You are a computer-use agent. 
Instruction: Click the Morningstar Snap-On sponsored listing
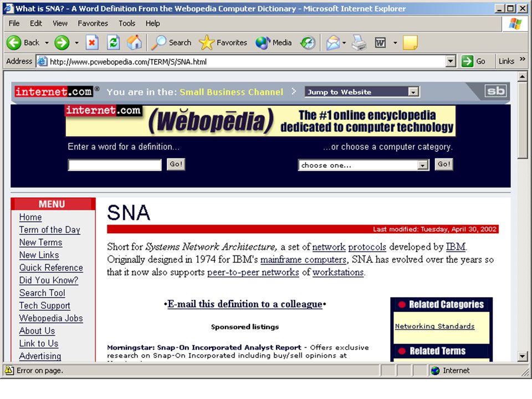coord(204,347)
